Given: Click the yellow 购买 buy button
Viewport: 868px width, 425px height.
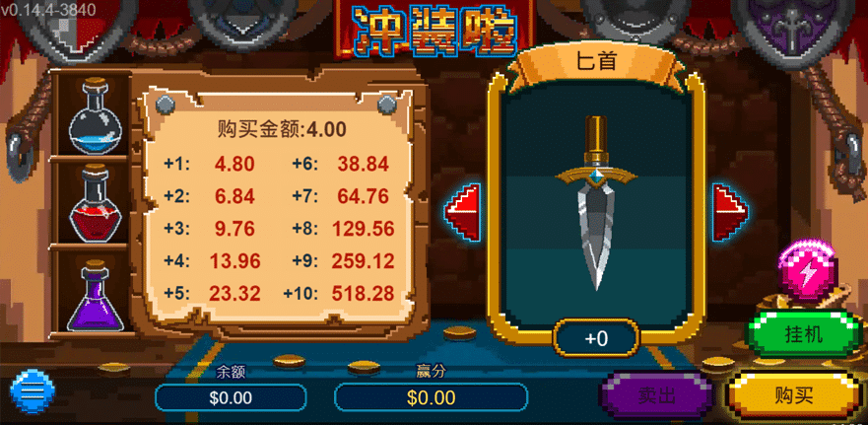Looking at the screenshot, I should [x=794, y=395].
